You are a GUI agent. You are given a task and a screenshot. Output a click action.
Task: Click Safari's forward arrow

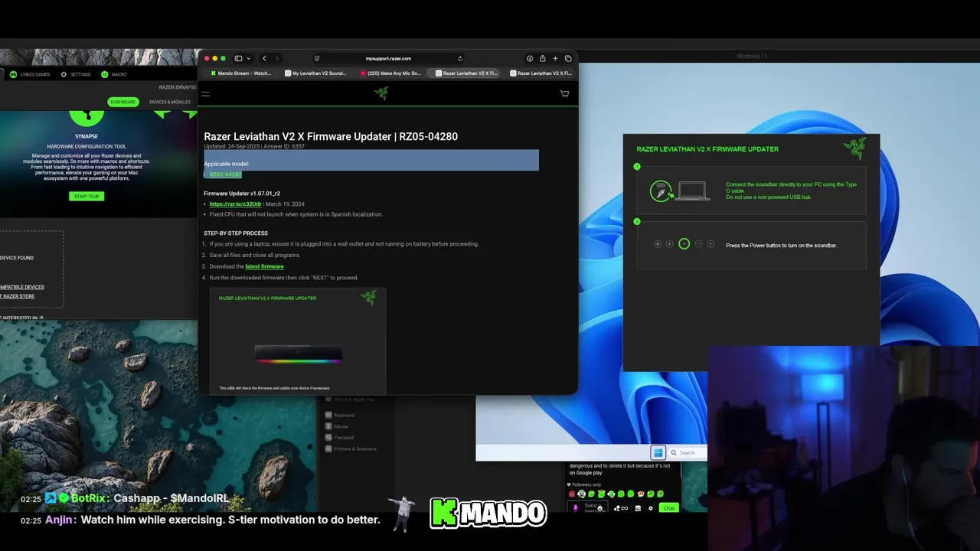pyautogui.click(x=276, y=58)
